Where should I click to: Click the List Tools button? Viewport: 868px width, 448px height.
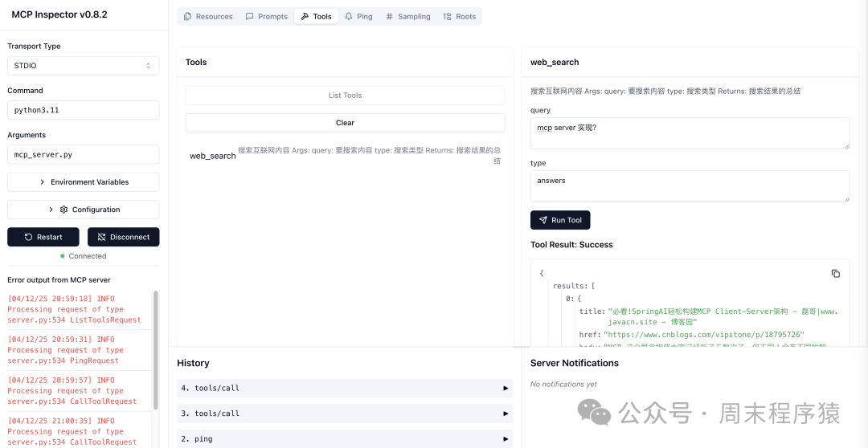click(x=345, y=95)
